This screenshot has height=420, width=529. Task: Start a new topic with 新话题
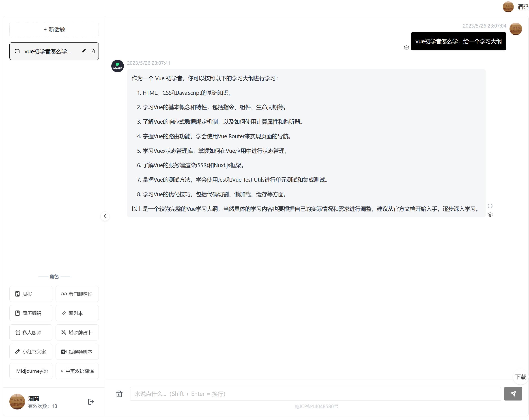pos(54,30)
